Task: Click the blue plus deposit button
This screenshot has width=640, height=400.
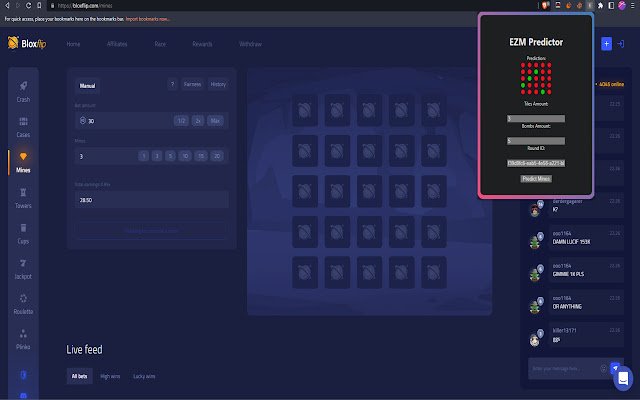Action: (x=607, y=44)
